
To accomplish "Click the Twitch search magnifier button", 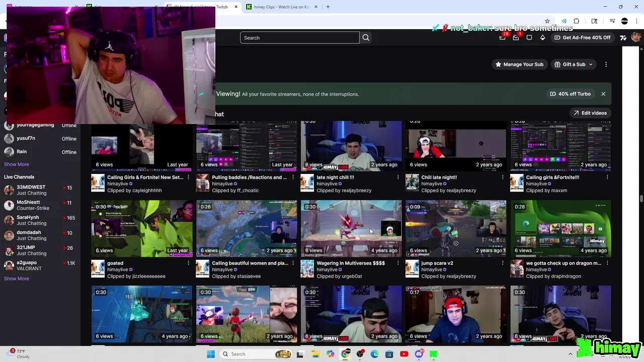I will 366,38.
